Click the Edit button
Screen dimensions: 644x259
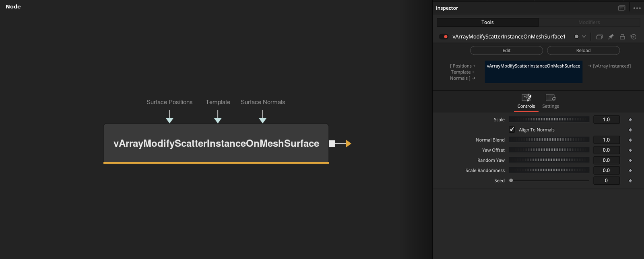point(506,50)
